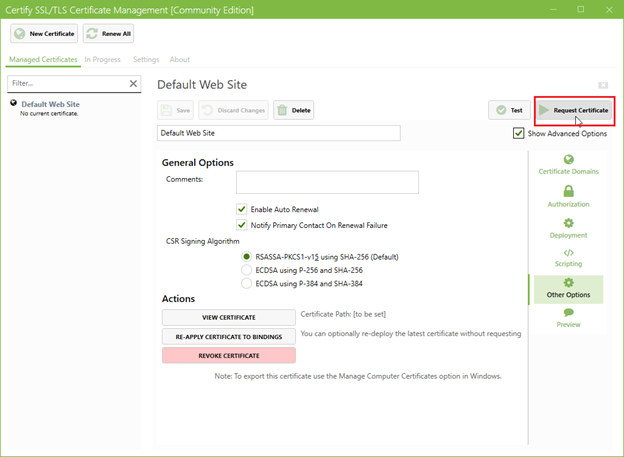Viewport: 624px width, 457px height.
Task: Click Request Certificate button
Action: click(574, 110)
